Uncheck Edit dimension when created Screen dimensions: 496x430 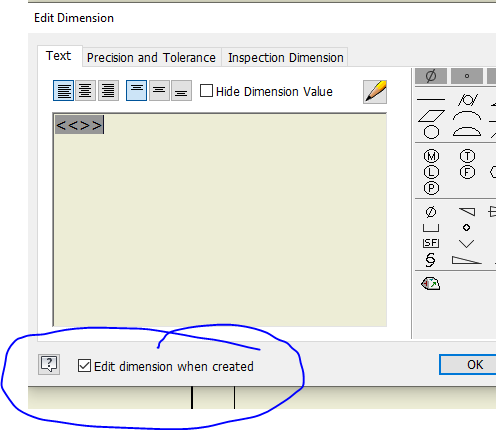click(x=84, y=366)
